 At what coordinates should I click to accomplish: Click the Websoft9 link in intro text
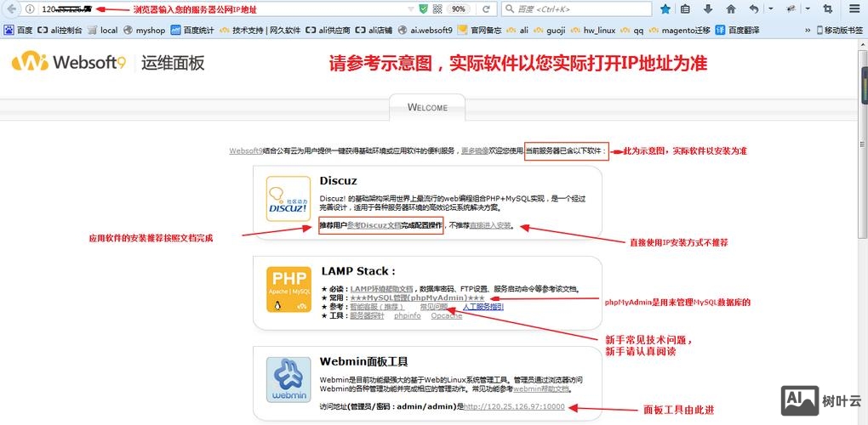[246, 150]
